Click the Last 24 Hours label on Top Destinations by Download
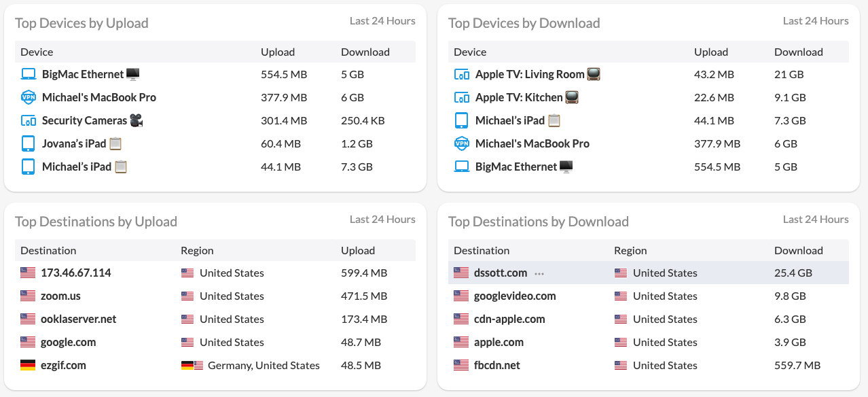This screenshot has height=397, width=868. click(x=816, y=219)
